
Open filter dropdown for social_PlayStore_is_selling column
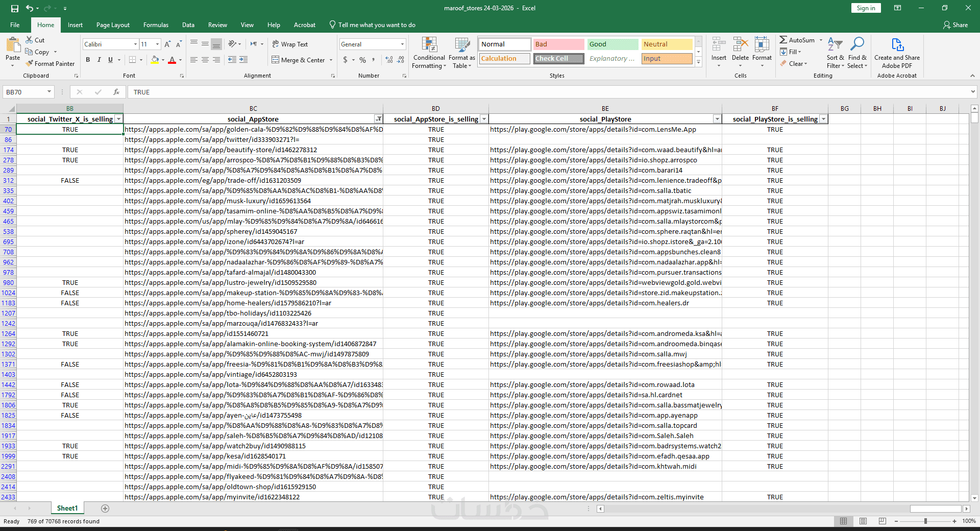point(823,119)
